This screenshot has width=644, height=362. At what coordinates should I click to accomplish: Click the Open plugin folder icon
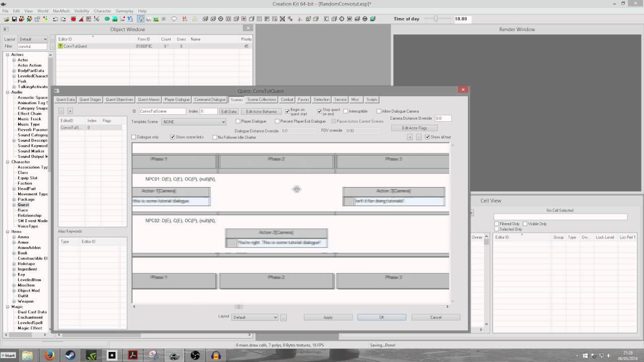(7, 19)
